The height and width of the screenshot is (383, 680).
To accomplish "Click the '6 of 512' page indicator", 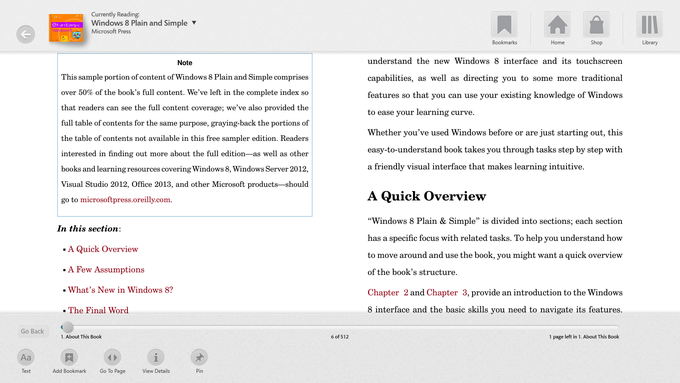I will (340, 337).
